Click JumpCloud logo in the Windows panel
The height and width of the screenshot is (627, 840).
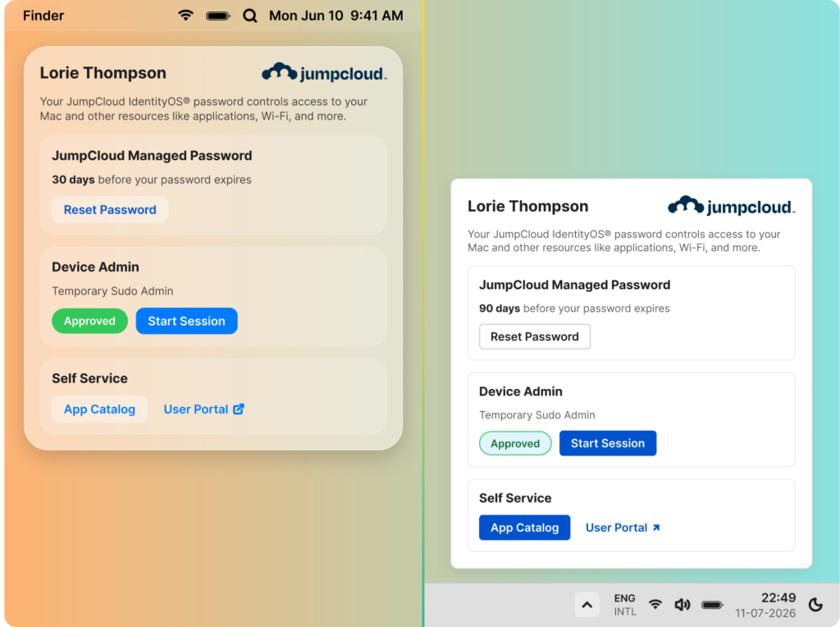[731, 206]
